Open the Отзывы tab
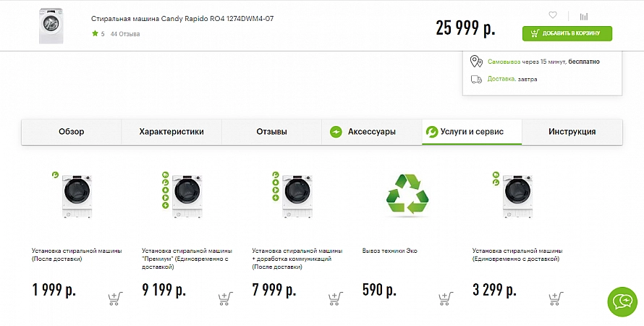644x326 pixels. (271, 132)
